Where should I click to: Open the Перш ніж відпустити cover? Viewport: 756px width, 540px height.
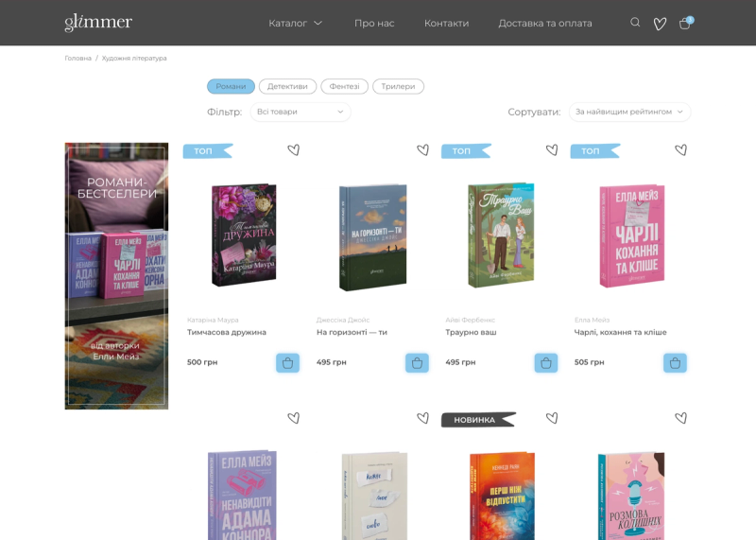coord(503,496)
